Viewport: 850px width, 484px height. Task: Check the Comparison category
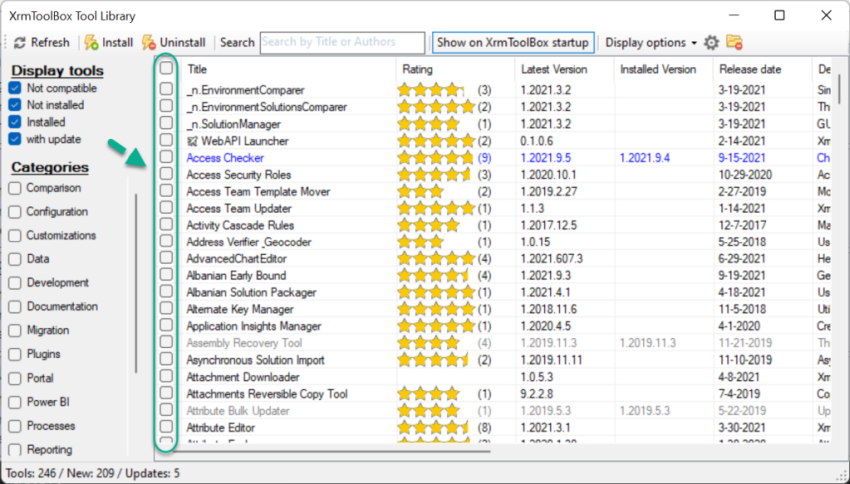point(15,188)
